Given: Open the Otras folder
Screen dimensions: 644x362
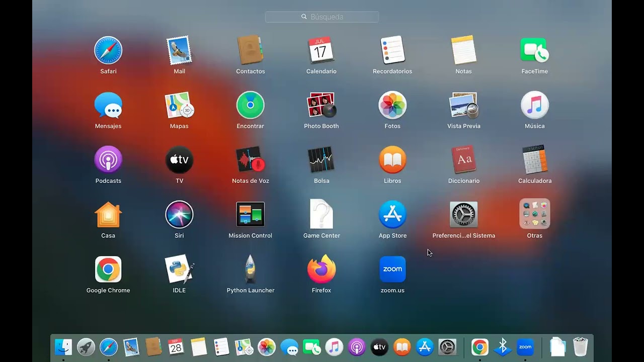Looking at the screenshot, I should [x=534, y=215].
